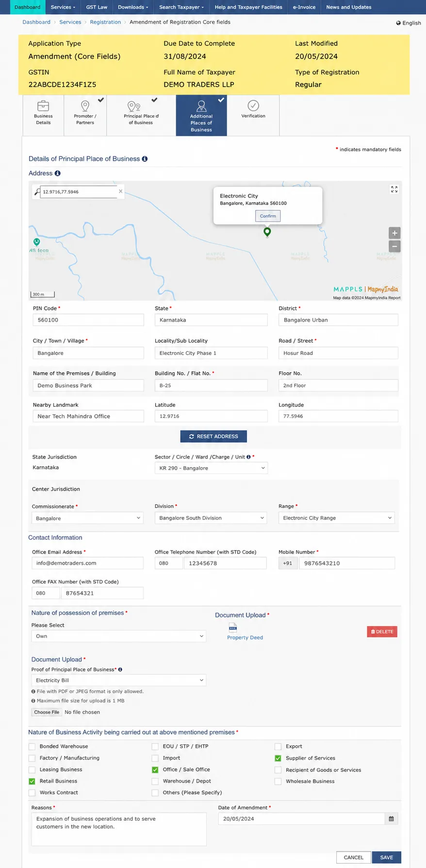Open the Commissionerate dropdown
Viewport: 426px width, 868px height.
(87, 518)
